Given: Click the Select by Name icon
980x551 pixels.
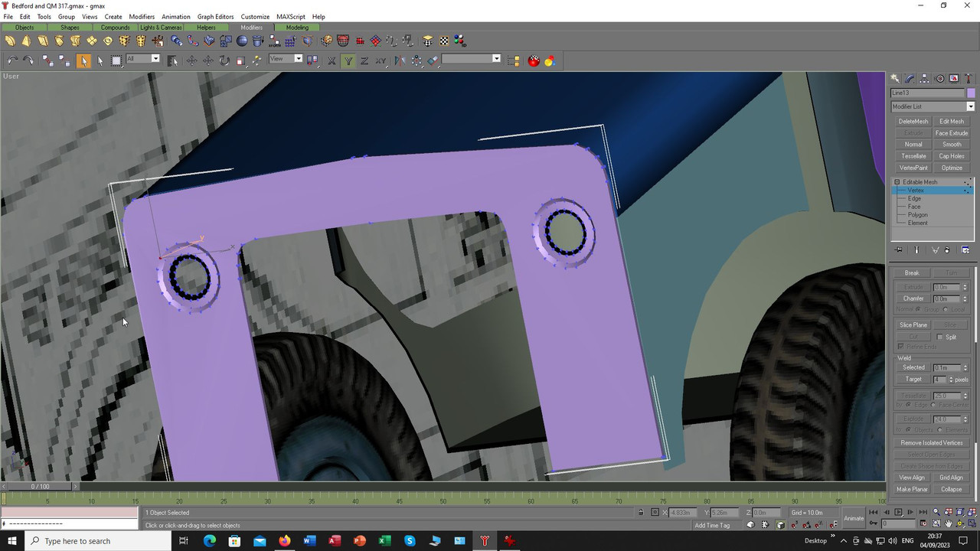Looking at the screenshot, I should pos(172,60).
